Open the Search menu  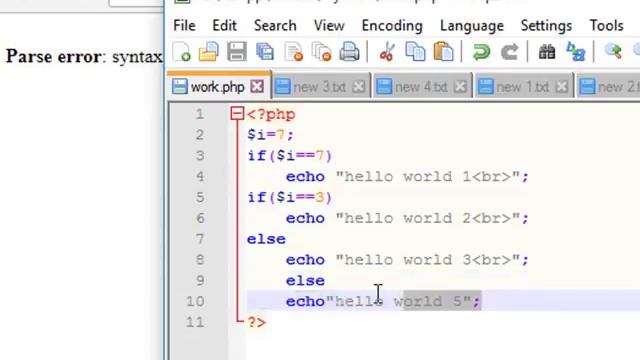coord(275,26)
